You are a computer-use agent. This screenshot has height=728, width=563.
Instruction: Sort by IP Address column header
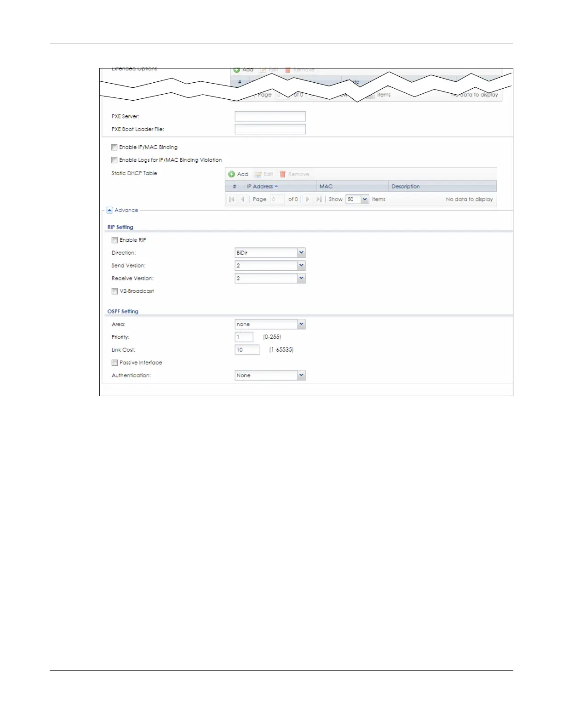pos(281,187)
